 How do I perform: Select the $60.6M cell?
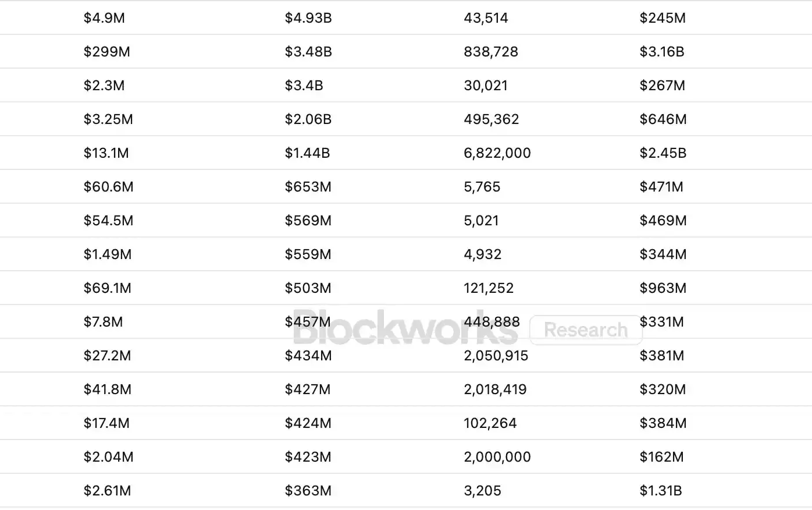coord(109,187)
